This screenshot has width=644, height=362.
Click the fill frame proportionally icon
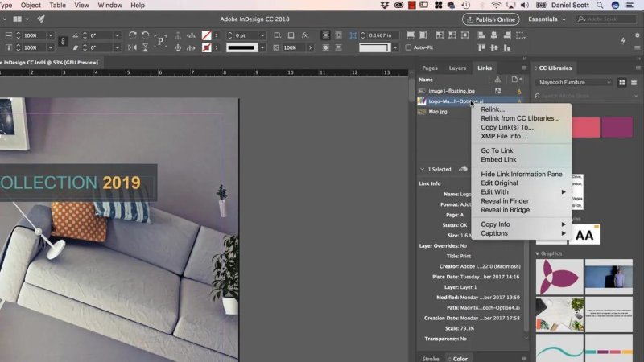[x=411, y=35]
